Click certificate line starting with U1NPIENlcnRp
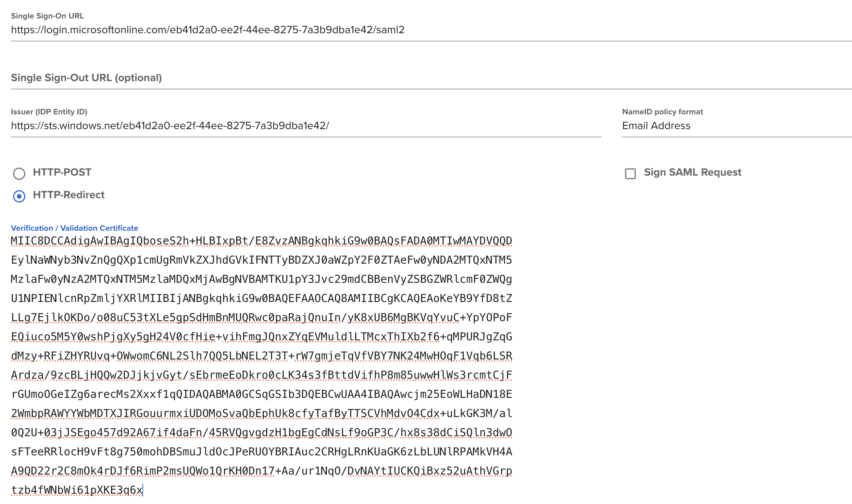852x504 pixels. [261, 299]
